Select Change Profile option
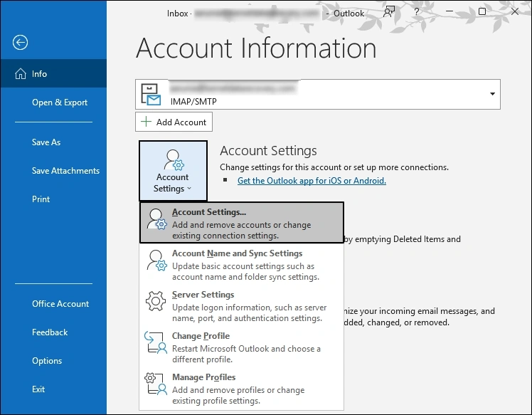Image resolution: width=532 pixels, height=415 pixels. pos(242,347)
